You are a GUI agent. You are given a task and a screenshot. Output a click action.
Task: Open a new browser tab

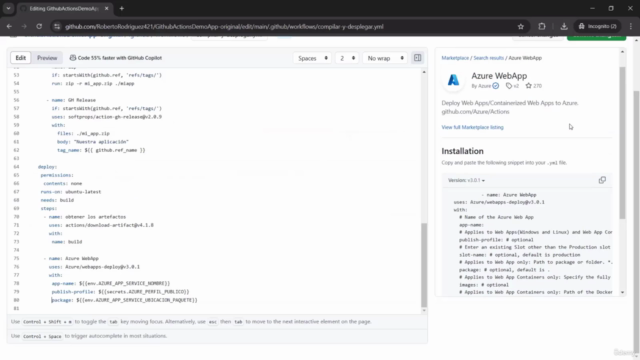click(x=122, y=9)
